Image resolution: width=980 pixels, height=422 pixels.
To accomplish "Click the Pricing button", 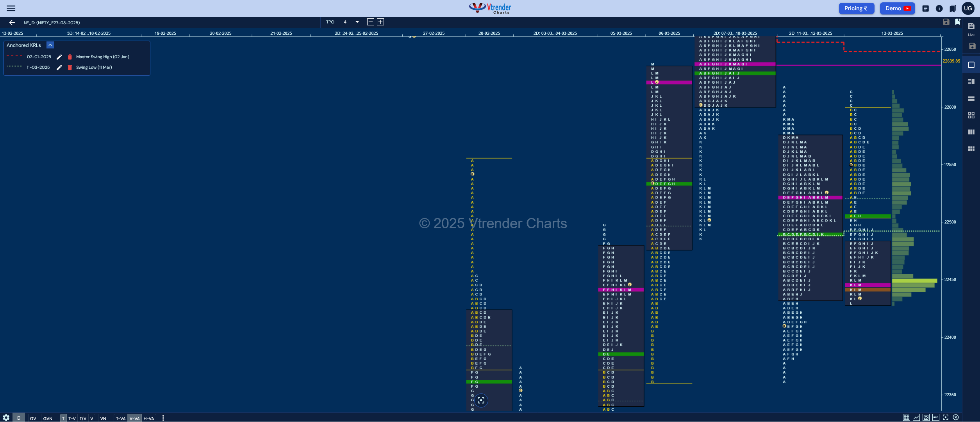I will pos(856,8).
